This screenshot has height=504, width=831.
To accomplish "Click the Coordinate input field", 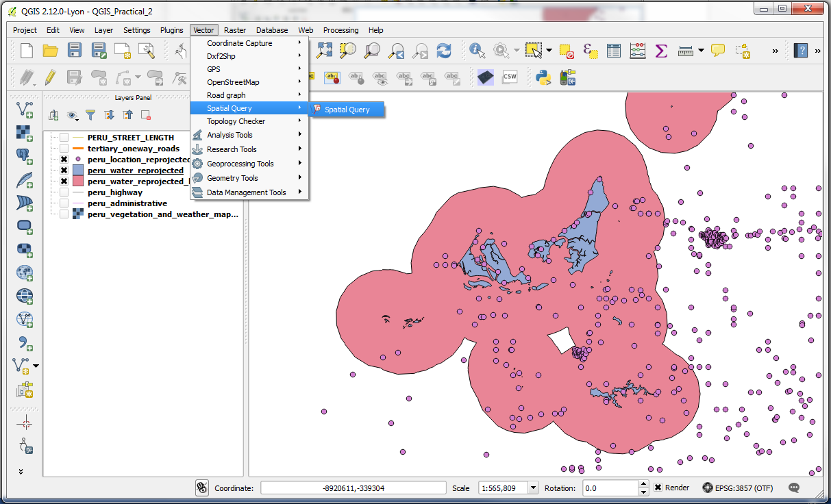I will (x=352, y=488).
